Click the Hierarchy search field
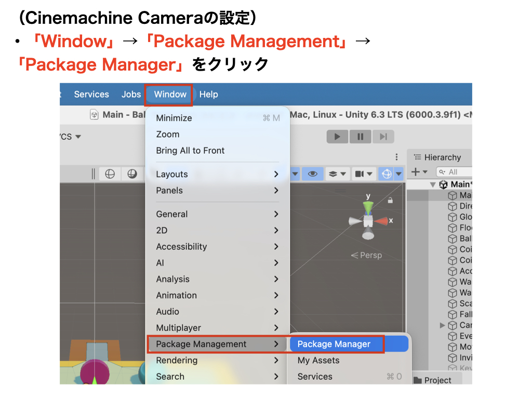Image resolution: width=532 pixels, height=399 pixels. (457, 171)
